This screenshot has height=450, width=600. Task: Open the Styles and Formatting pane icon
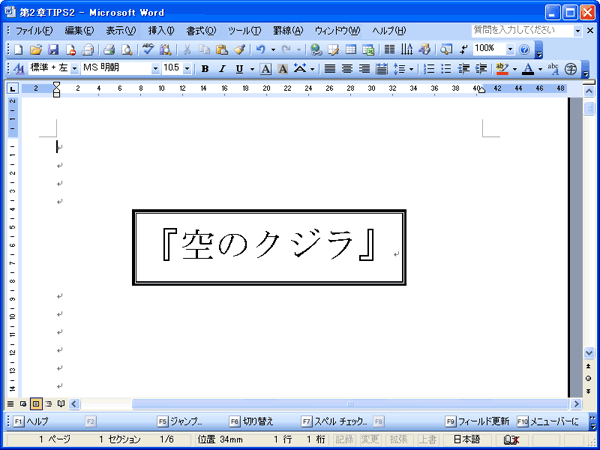(x=19, y=69)
